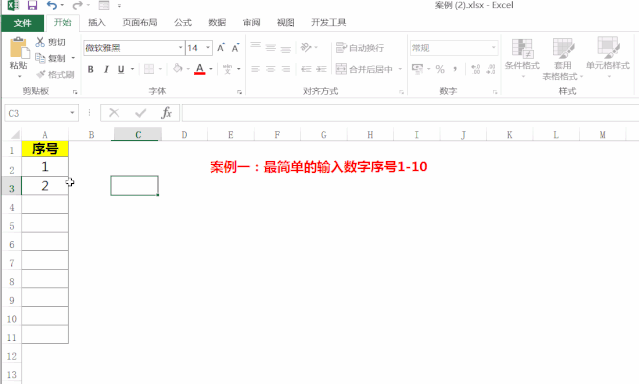Open font name dropdown (微软雅黑)
The width and height of the screenshot is (639, 384).
[x=181, y=48]
